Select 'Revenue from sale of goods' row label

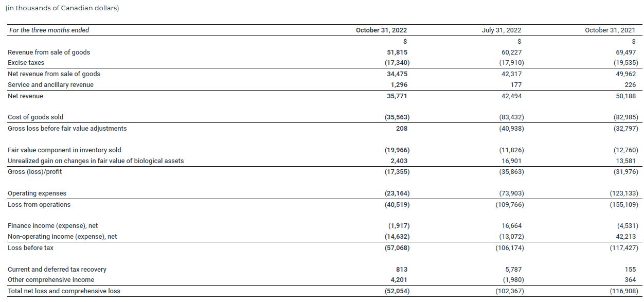pyautogui.click(x=49, y=52)
